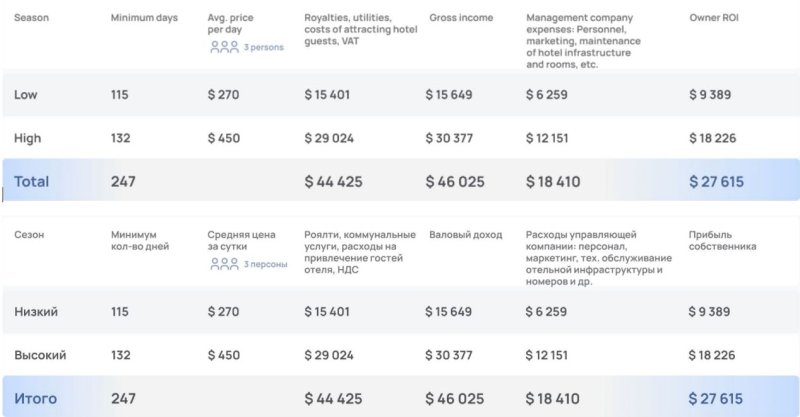Click the "Сезон" column header
The width and height of the screenshot is (800, 417).
click(30, 235)
